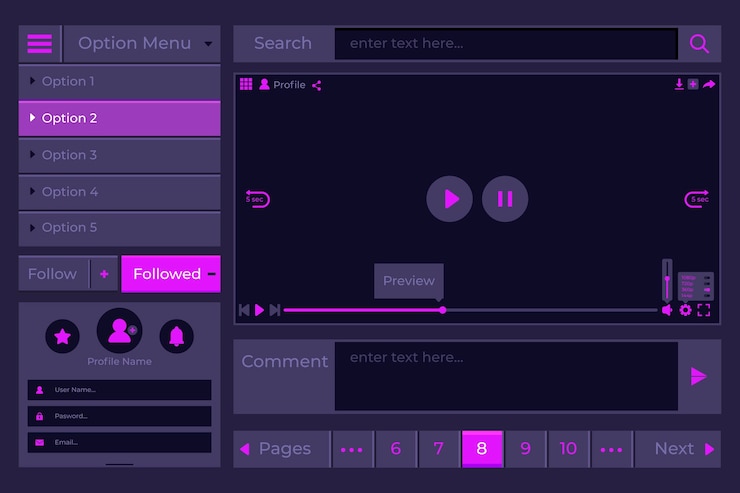Click the large round pause button
Viewport: 740px width, 493px height.
(x=505, y=199)
